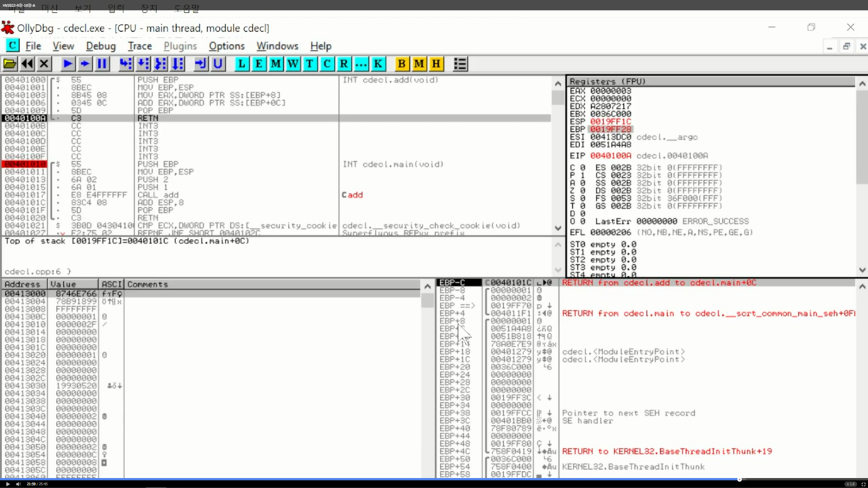Select the RETN instruction at 0040100A
The height and width of the screenshot is (488, 868).
276,118
